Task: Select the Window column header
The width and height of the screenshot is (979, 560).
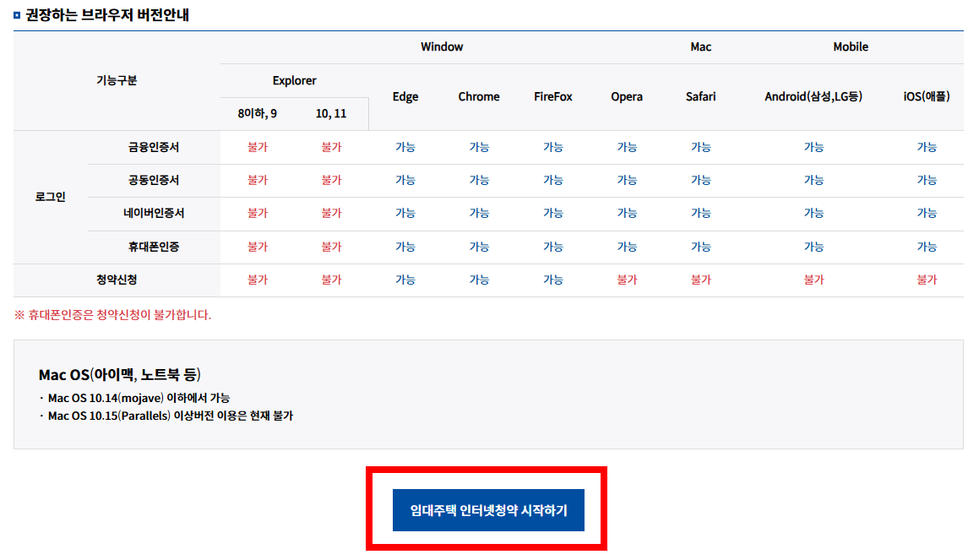Action: [x=441, y=47]
